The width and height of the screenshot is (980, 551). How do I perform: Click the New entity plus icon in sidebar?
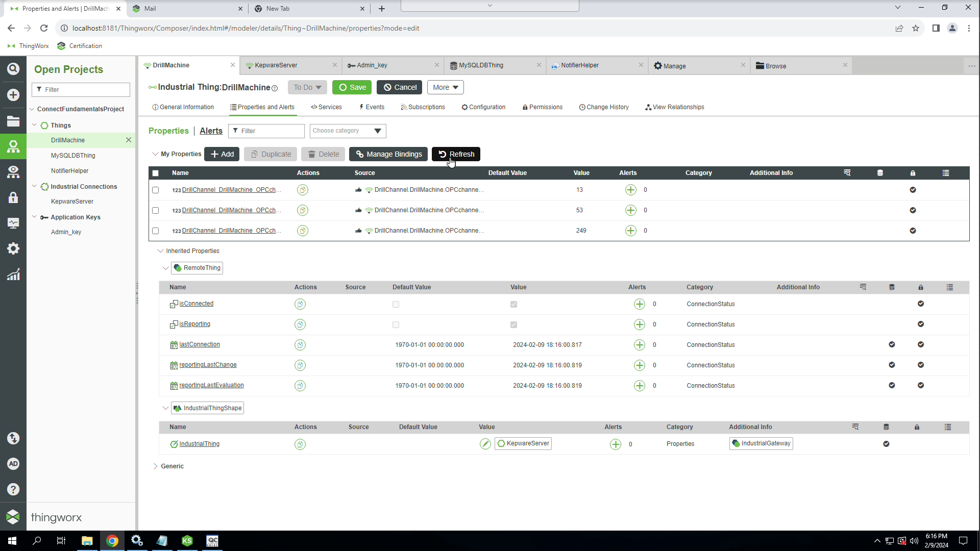click(x=13, y=95)
